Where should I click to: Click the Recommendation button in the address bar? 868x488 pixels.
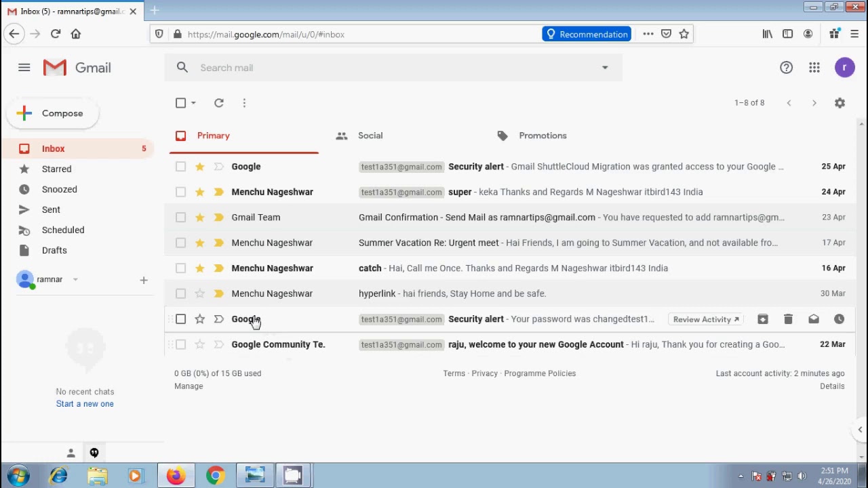tap(587, 34)
